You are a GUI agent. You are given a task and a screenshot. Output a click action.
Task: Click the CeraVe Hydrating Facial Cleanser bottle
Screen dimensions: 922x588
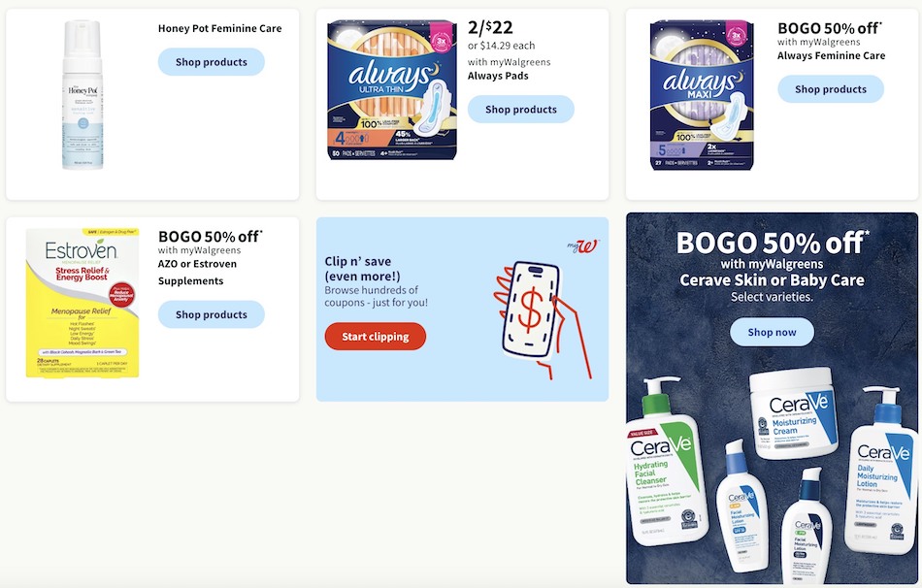point(666,462)
